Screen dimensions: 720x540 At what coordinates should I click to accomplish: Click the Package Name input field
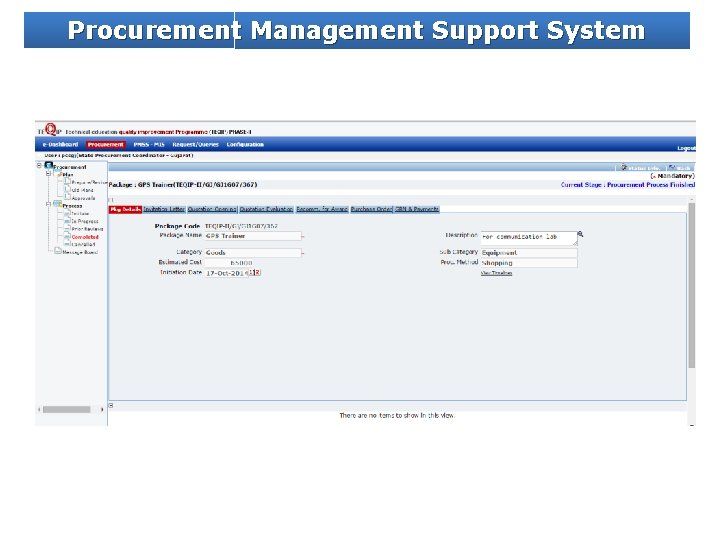click(x=253, y=236)
